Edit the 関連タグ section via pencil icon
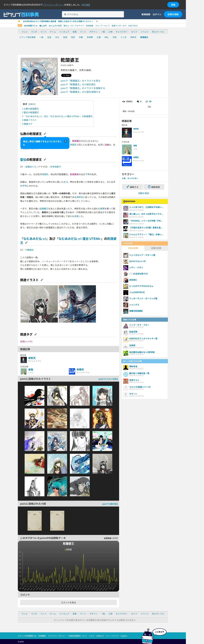 click(35, 334)
